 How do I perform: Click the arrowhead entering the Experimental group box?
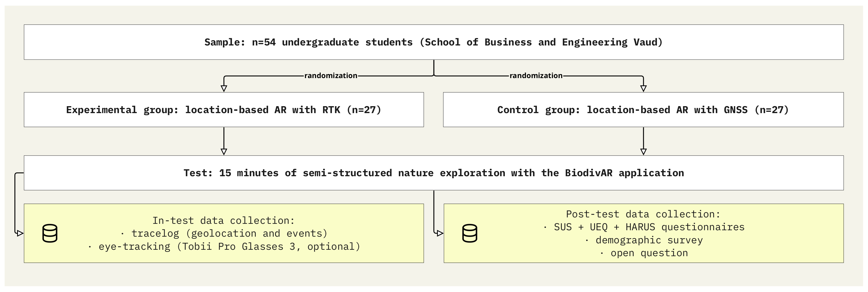[x=224, y=88]
